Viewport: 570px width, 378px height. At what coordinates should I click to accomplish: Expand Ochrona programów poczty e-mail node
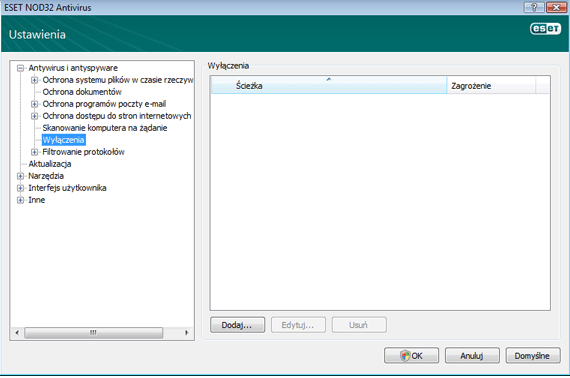point(35,104)
